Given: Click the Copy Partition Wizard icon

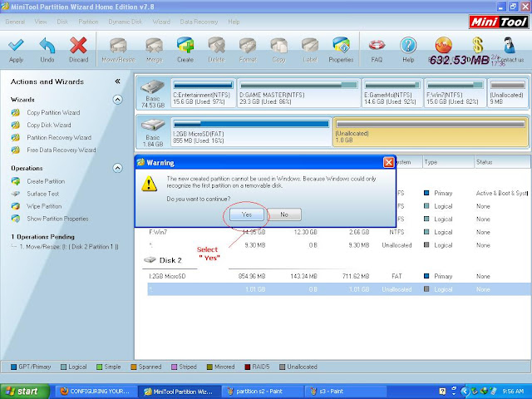Looking at the screenshot, I should (x=16, y=113).
